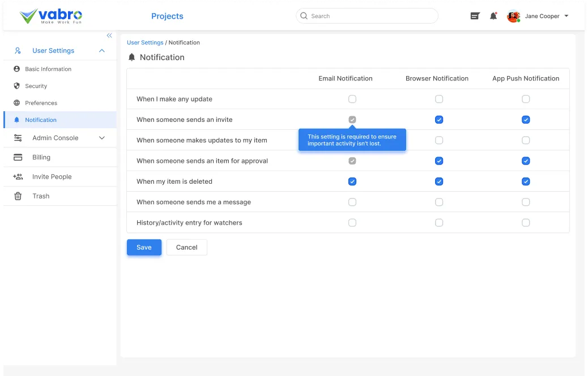Expand the Admin Console section

coord(102,138)
